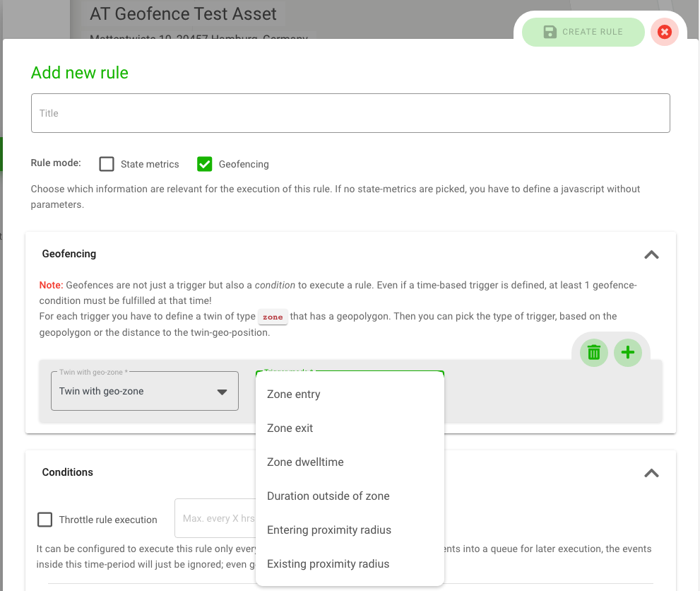Select Zone entry trigger mode
The width and height of the screenshot is (700, 591).
coord(293,394)
